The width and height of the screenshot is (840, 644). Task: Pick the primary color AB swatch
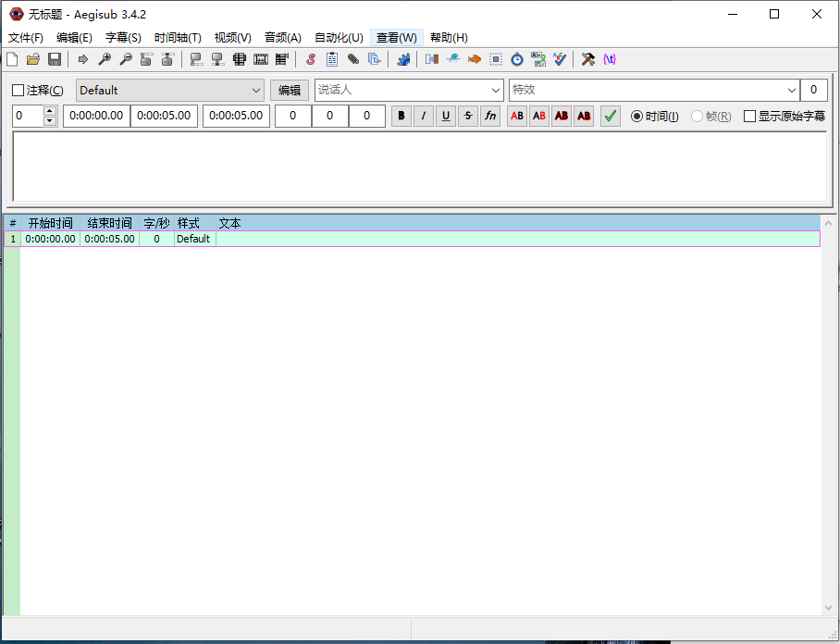[517, 116]
